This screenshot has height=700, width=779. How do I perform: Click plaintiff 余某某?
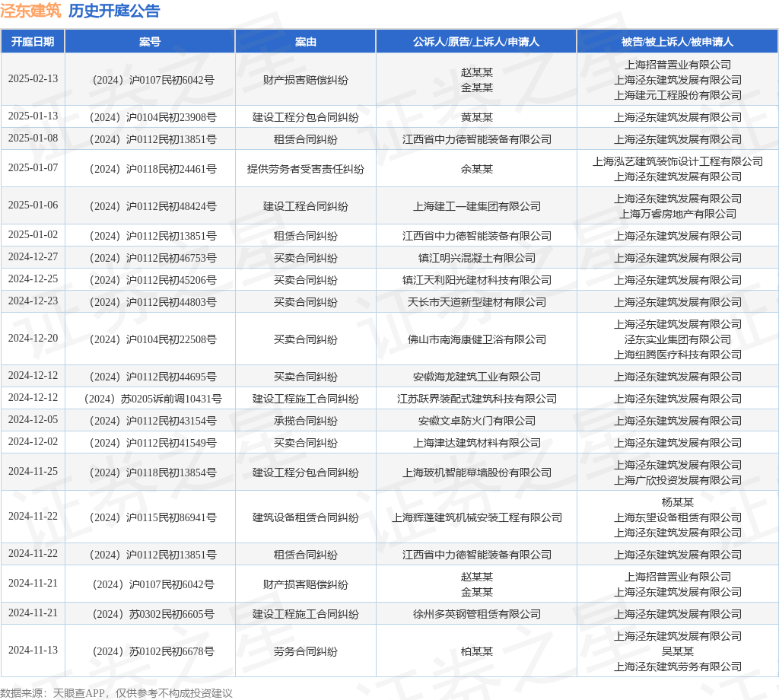coord(477,169)
